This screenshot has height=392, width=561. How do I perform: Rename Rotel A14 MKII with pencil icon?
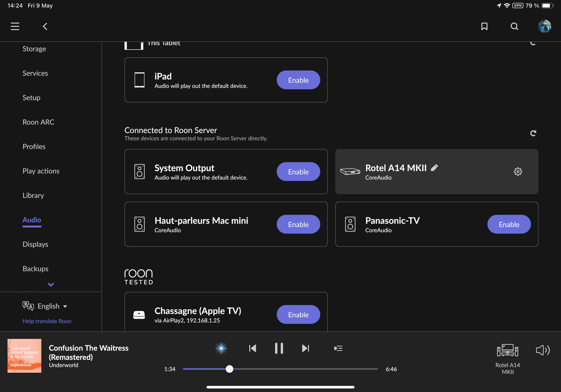(434, 168)
